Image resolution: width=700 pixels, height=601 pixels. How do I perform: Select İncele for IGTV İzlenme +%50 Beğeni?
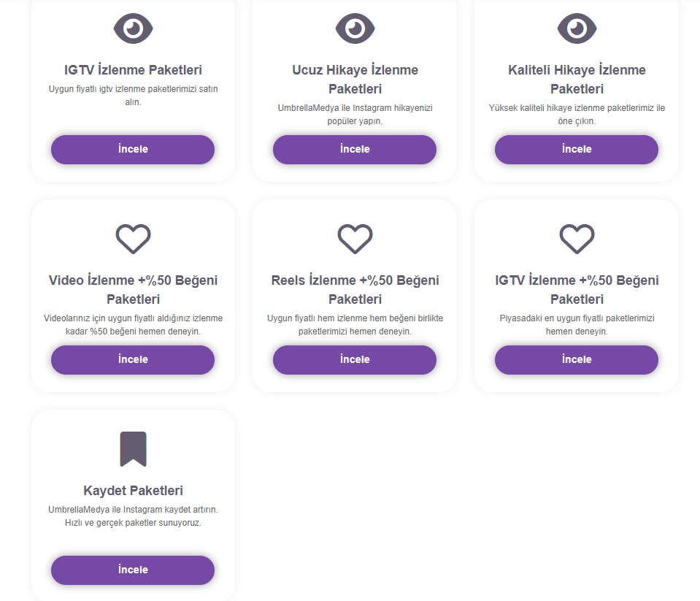(577, 360)
